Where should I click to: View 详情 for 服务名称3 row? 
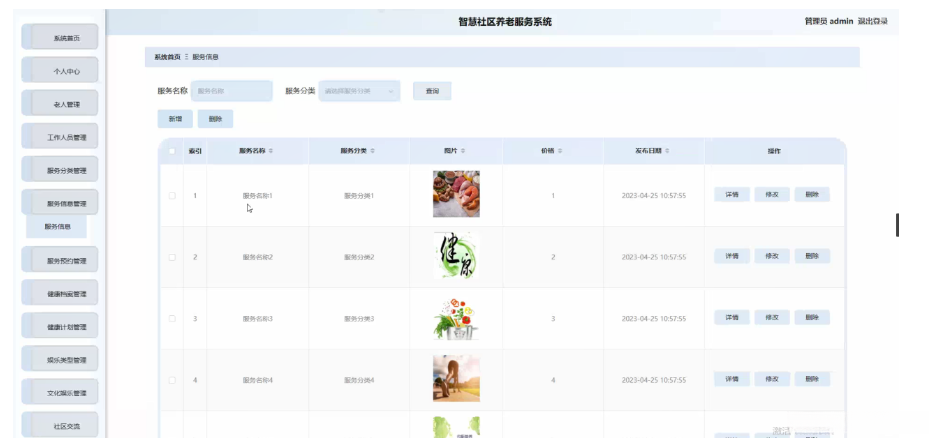pos(732,317)
